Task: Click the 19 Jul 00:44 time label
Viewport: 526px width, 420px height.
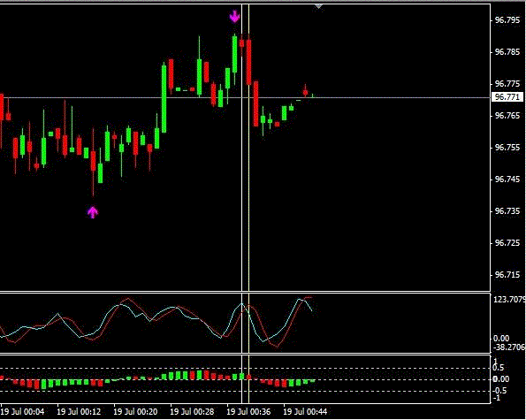Action: click(305, 412)
